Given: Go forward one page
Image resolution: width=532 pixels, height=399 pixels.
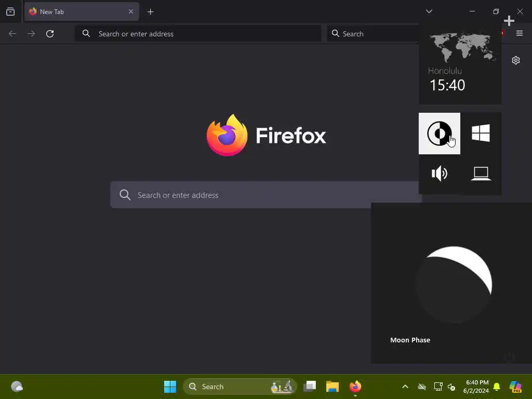Looking at the screenshot, I should click(x=31, y=34).
